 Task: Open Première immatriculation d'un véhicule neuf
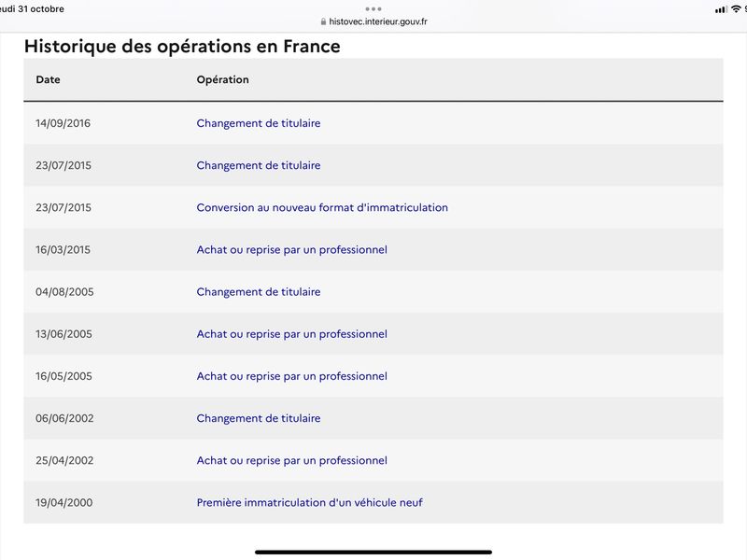[x=309, y=502]
